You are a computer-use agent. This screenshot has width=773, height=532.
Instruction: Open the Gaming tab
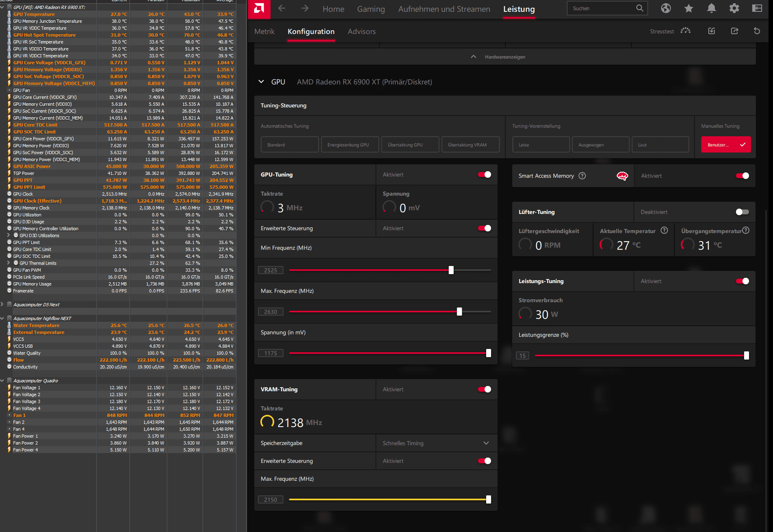point(371,9)
